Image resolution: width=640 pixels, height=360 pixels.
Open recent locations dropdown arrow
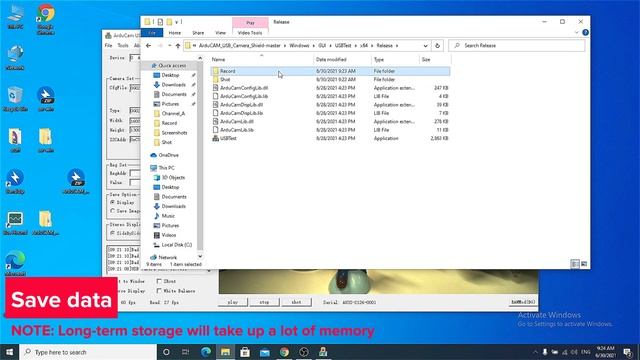[x=169, y=46]
